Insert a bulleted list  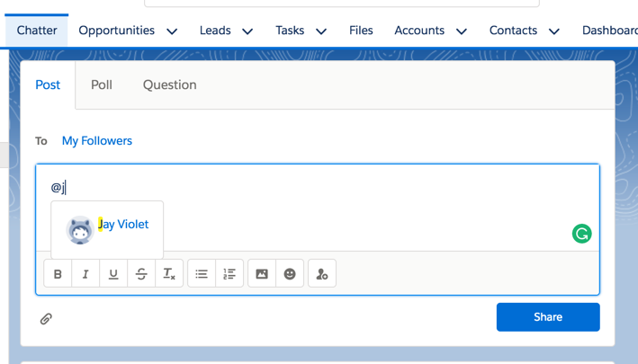point(202,274)
